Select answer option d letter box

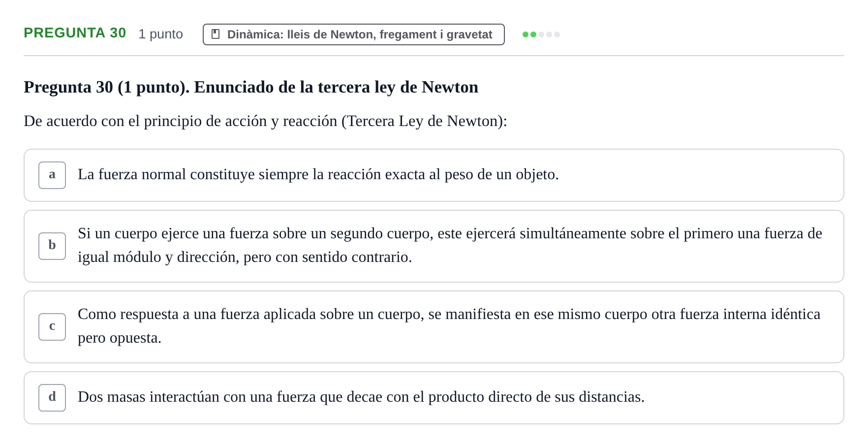coord(52,398)
